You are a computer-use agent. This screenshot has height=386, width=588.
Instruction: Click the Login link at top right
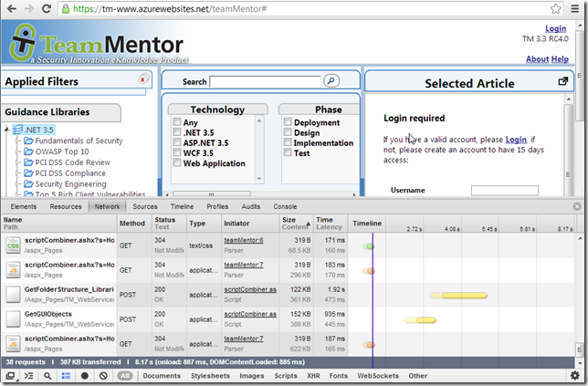coord(556,29)
